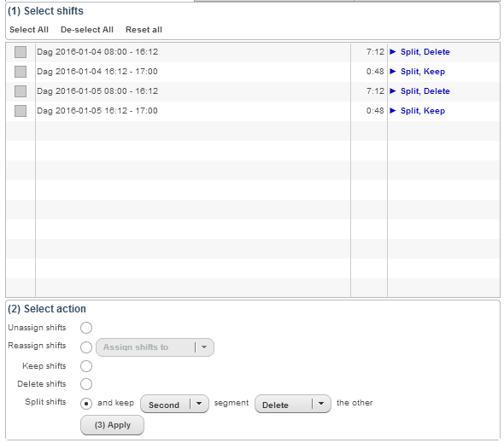Expand the Second segment dropdown
The image size is (504, 443).
click(x=174, y=404)
